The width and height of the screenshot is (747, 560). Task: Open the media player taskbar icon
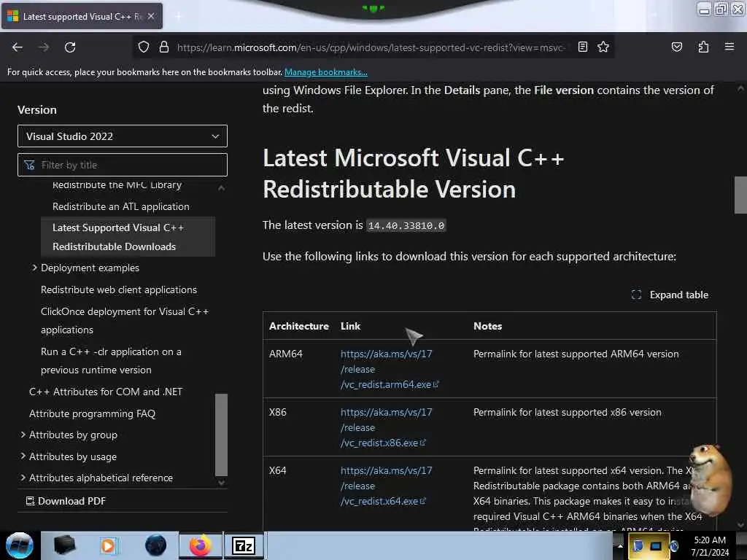click(108, 545)
